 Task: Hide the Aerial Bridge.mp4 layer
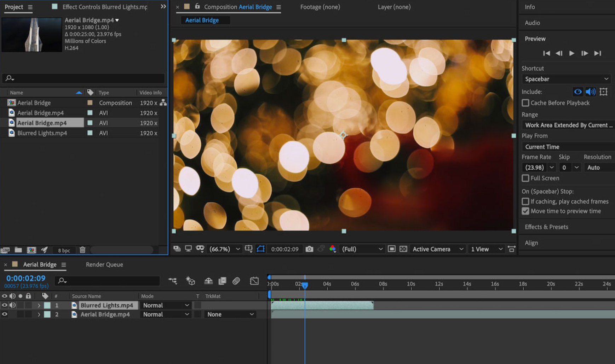[x=5, y=314]
